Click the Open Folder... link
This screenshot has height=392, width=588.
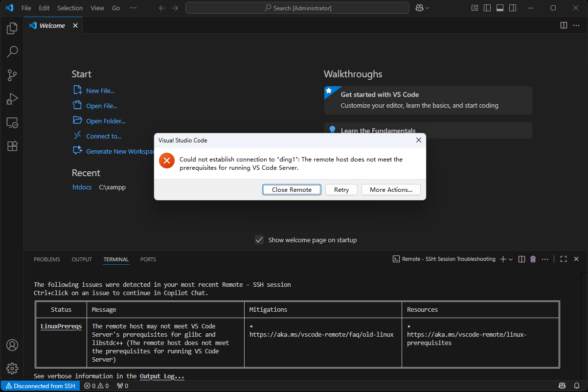coord(106,121)
